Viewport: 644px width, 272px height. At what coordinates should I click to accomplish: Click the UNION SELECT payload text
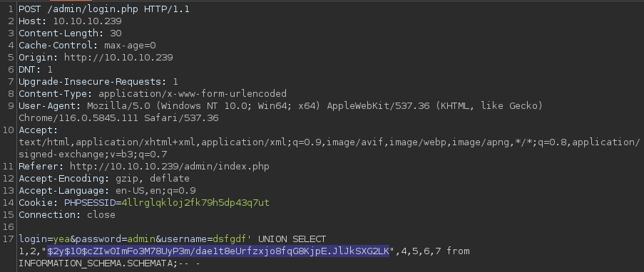(292, 239)
